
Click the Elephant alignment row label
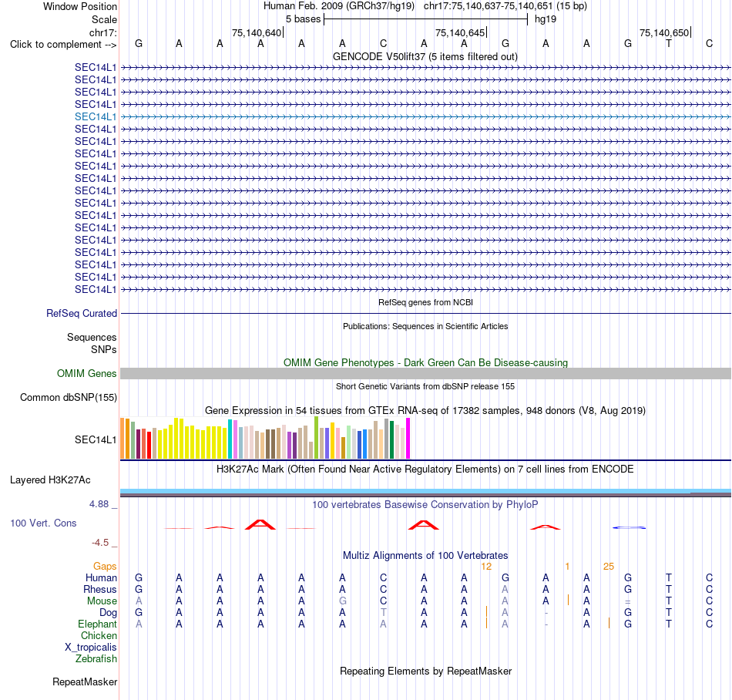(x=97, y=624)
